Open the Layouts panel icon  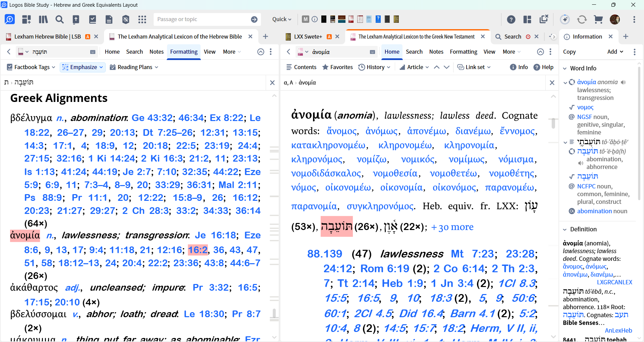(x=527, y=19)
